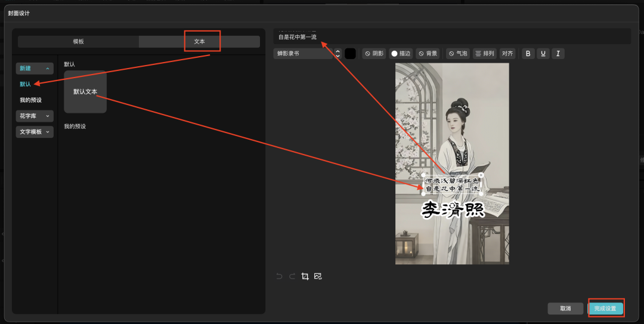Image resolution: width=644 pixels, height=324 pixels.
Task: Switch to the 模板 tab
Action: [x=79, y=42]
